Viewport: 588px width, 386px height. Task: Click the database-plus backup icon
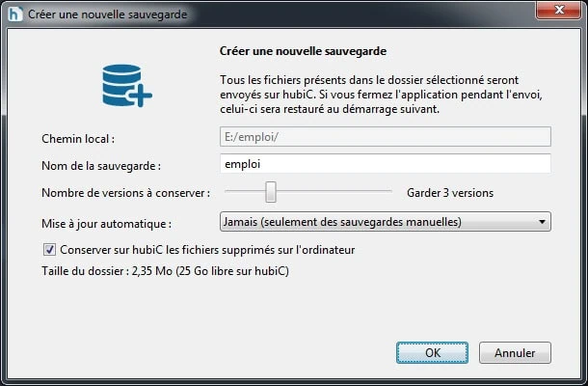point(126,84)
